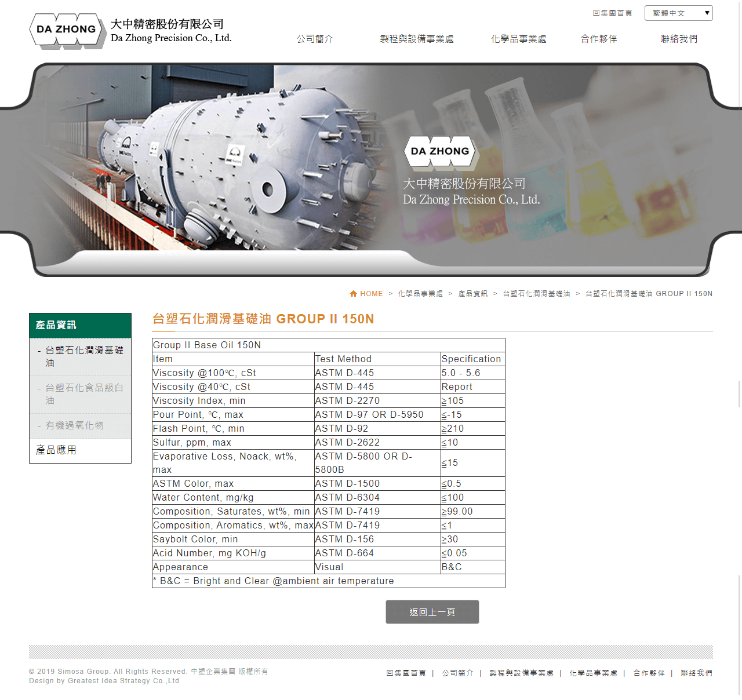The image size is (742, 700).
Task: Click the home icon in breadcrumb
Action: tap(354, 294)
